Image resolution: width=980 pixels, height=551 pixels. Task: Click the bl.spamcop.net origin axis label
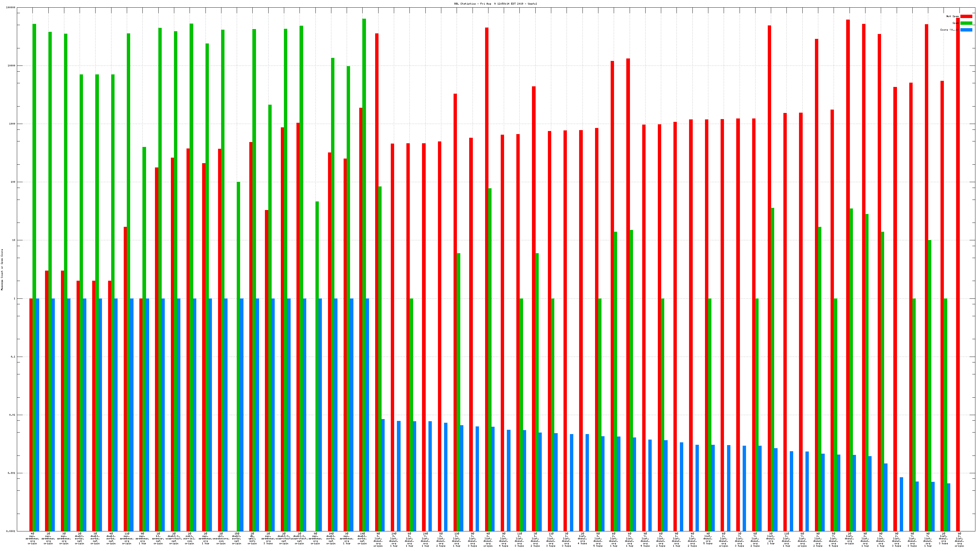click(x=158, y=538)
